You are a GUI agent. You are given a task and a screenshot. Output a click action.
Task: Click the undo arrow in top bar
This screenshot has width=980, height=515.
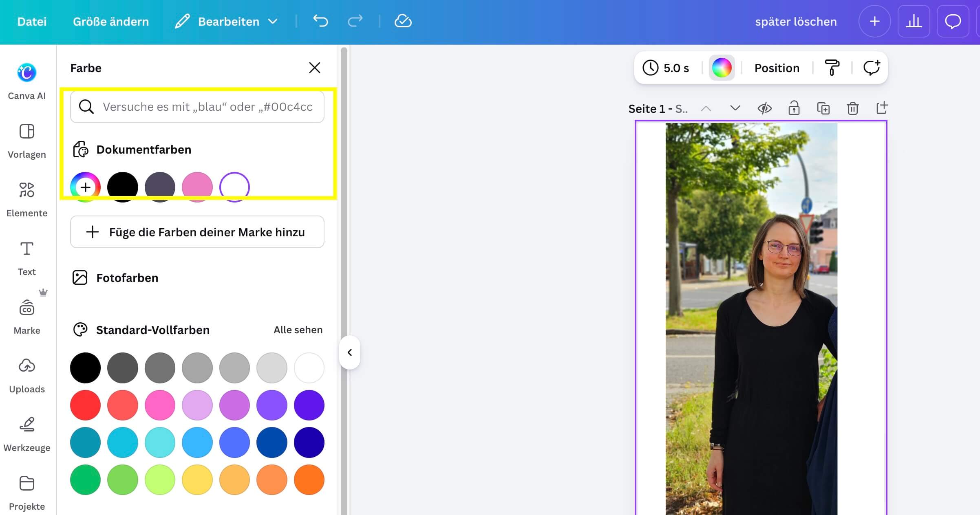coord(320,21)
